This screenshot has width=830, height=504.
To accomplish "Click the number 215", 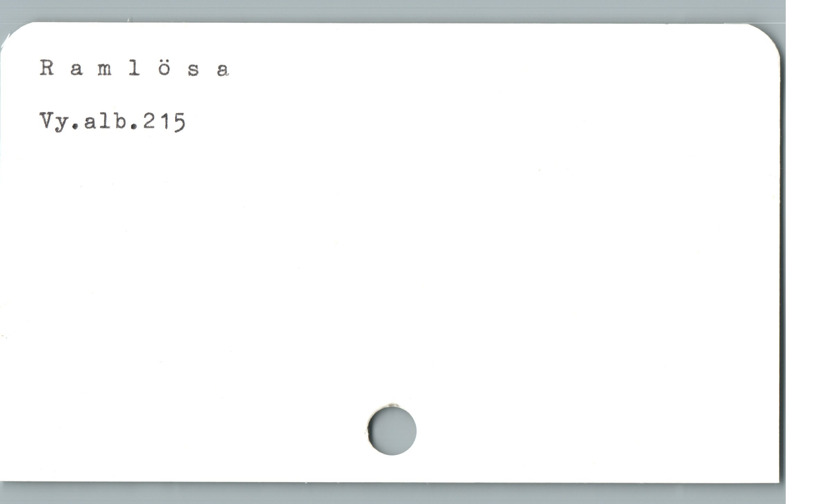I will (165, 122).
